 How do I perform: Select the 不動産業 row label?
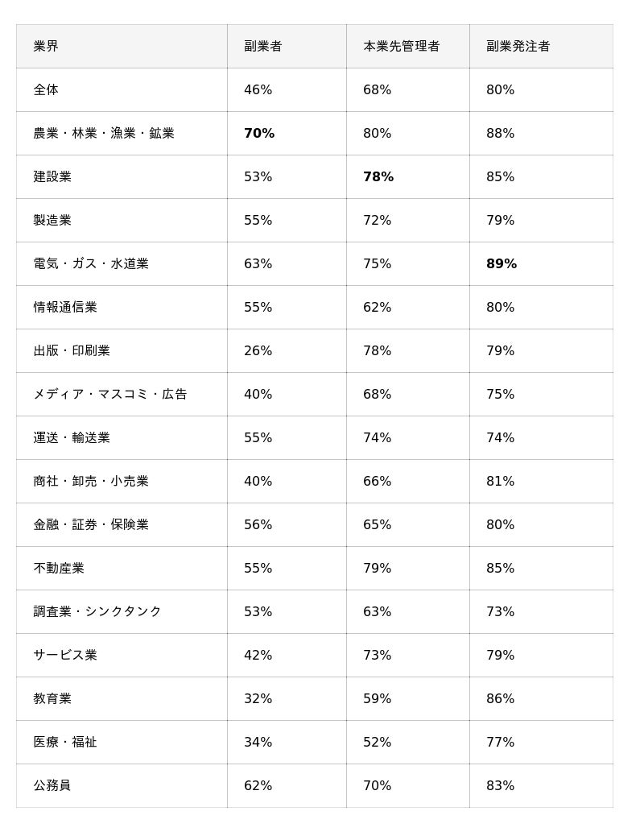tap(59, 569)
